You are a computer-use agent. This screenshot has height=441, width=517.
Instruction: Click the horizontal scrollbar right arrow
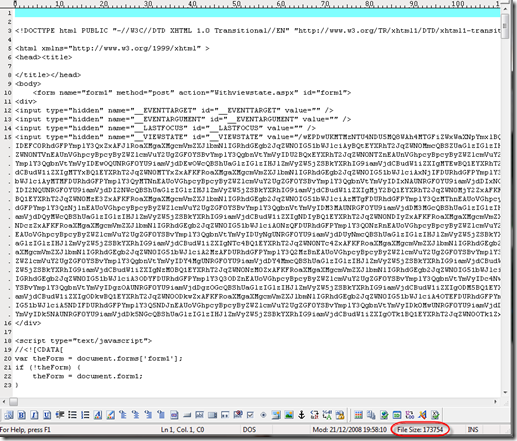tap(495, 402)
